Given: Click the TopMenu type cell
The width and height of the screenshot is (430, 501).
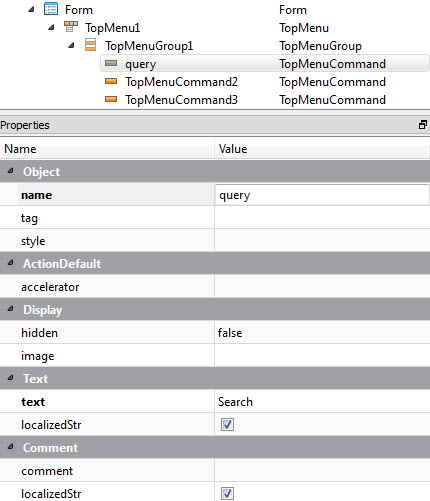Looking at the screenshot, I should coord(304,28).
